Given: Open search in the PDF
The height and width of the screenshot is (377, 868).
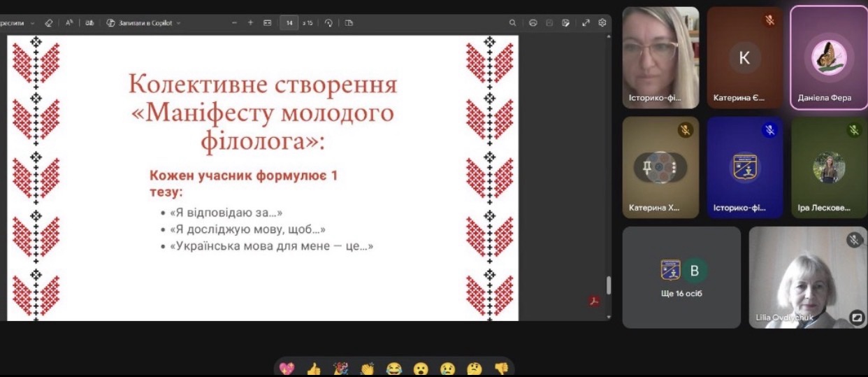Looking at the screenshot, I should (513, 22).
